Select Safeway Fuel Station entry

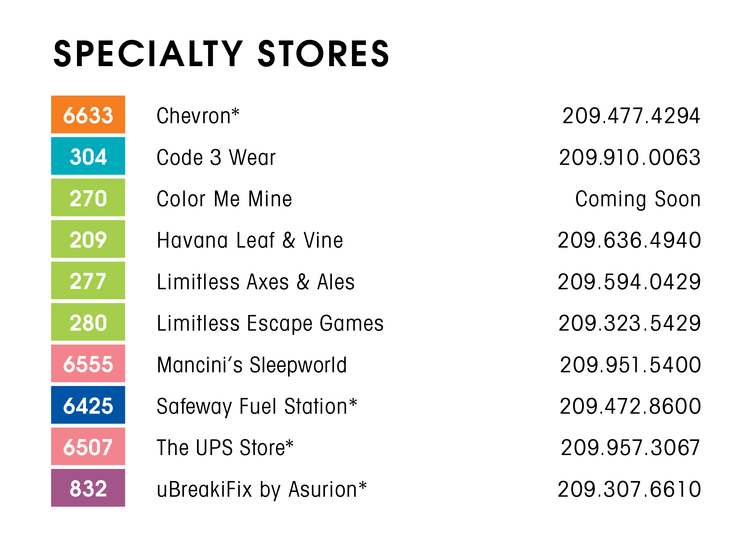click(x=257, y=406)
